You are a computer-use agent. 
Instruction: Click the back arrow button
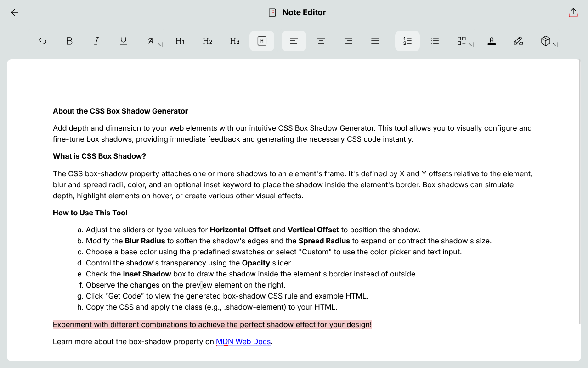pyautogui.click(x=15, y=13)
